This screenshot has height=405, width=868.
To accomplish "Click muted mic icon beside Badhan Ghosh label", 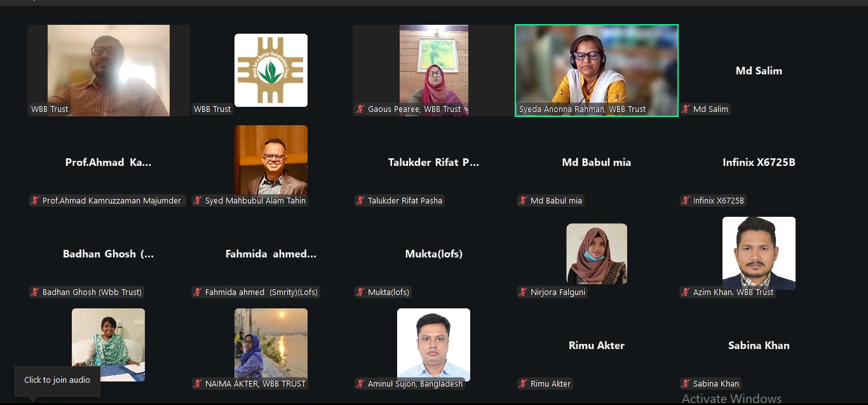I will point(36,292).
